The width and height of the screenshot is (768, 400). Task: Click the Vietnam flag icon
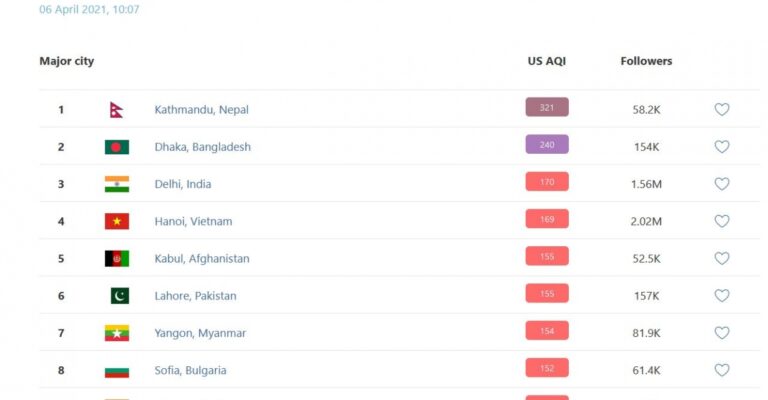117,221
